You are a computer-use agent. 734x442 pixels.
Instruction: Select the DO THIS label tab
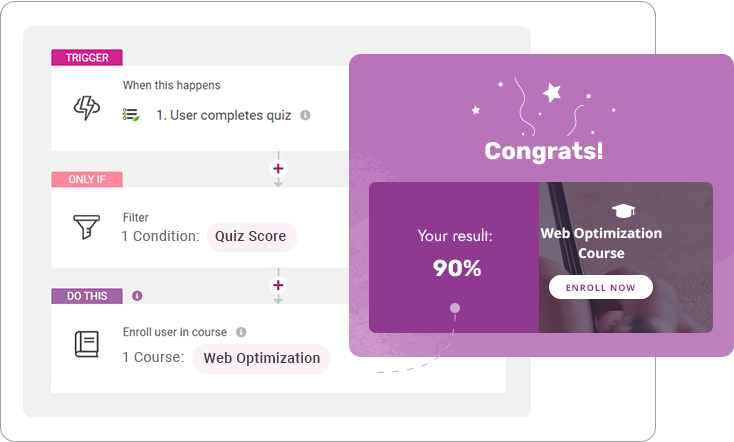87,296
